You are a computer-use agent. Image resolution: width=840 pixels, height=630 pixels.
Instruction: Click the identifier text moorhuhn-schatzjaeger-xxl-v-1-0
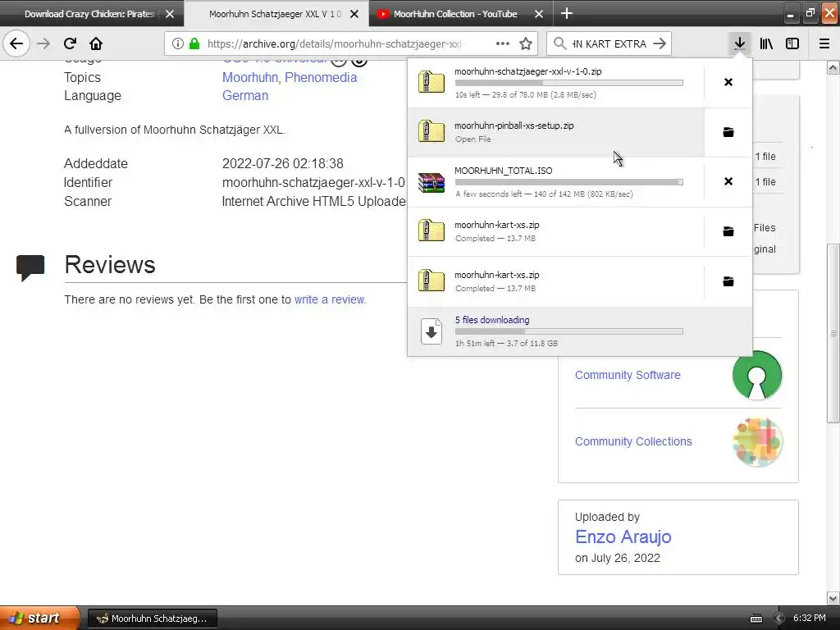click(x=313, y=183)
